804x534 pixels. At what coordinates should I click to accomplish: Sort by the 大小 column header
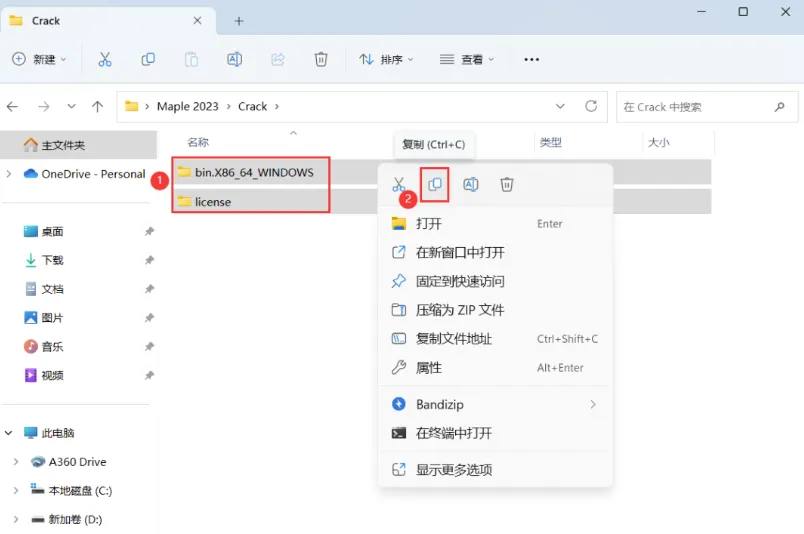(x=658, y=142)
